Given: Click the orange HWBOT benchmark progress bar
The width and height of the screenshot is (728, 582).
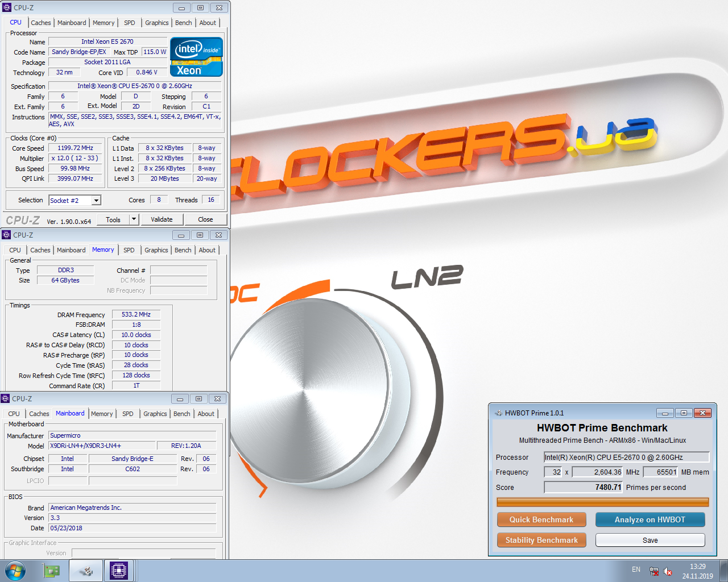Looking at the screenshot, I should coord(602,502).
